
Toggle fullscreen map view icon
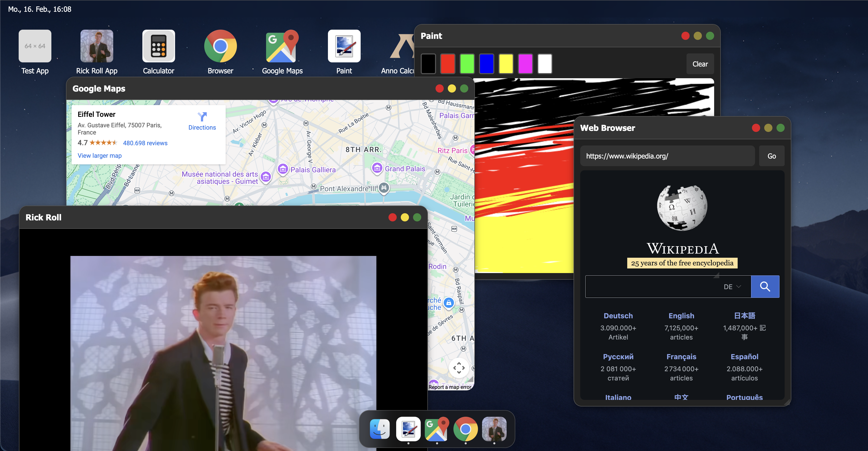click(459, 368)
